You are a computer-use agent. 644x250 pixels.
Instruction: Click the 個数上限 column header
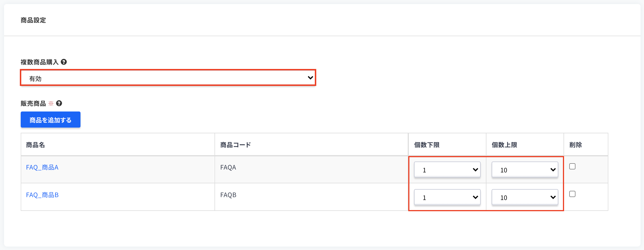pos(504,145)
